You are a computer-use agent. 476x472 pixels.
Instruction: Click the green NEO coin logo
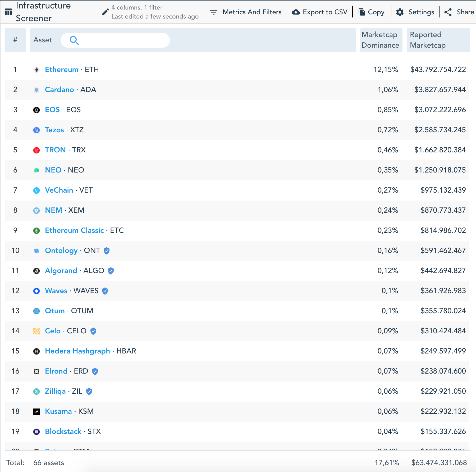click(x=36, y=170)
